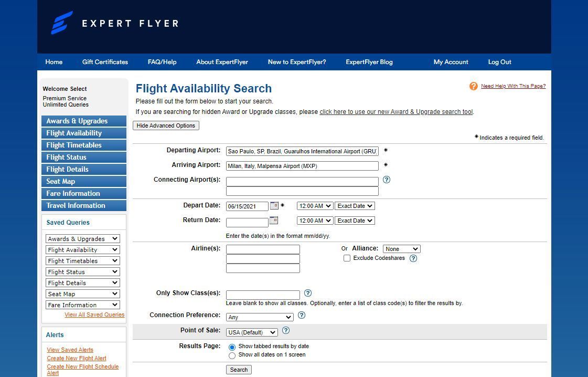Go to Home in the navigation bar
Screen dimensions: 588x377
click(x=54, y=62)
